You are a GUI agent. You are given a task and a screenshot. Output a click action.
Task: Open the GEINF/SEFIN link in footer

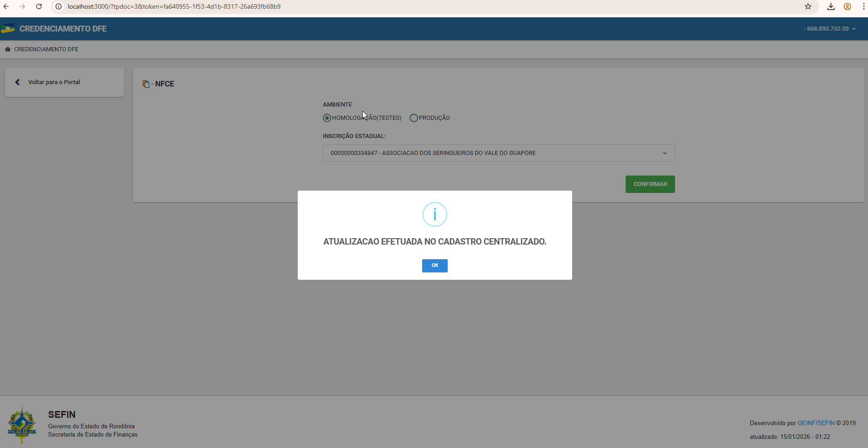(x=816, y=423)
